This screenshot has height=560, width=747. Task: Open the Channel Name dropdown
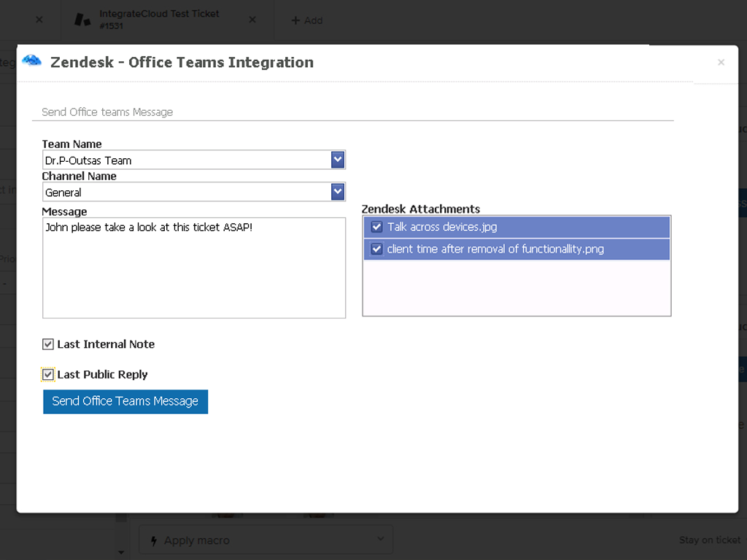tap(337, 191)
